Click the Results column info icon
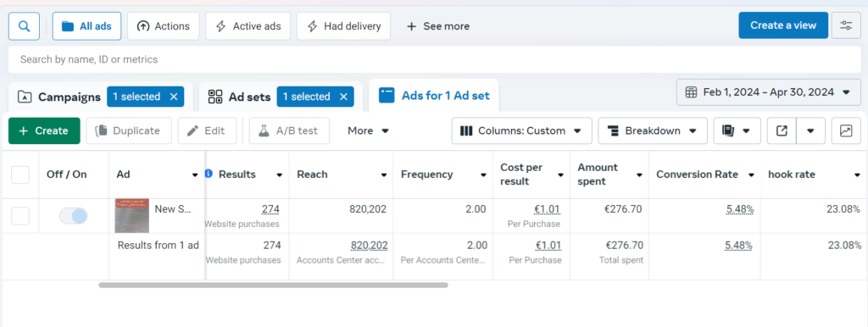Image resolution: width=868 pixels, height=327 pixels. [209, 174]
